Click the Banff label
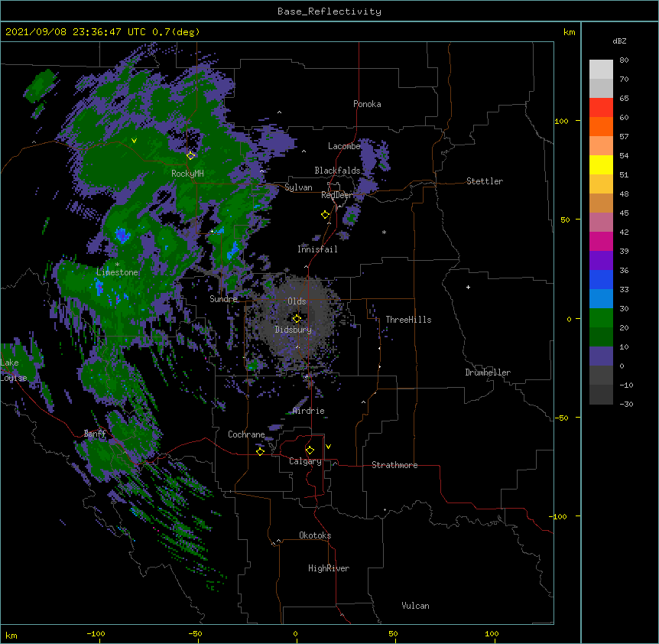Image resolution: width=659 pixels, height=644 pixels. (95, 434)
